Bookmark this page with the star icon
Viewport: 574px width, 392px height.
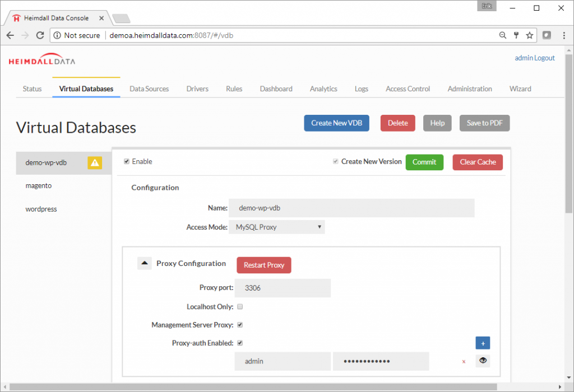pos(529,35)
